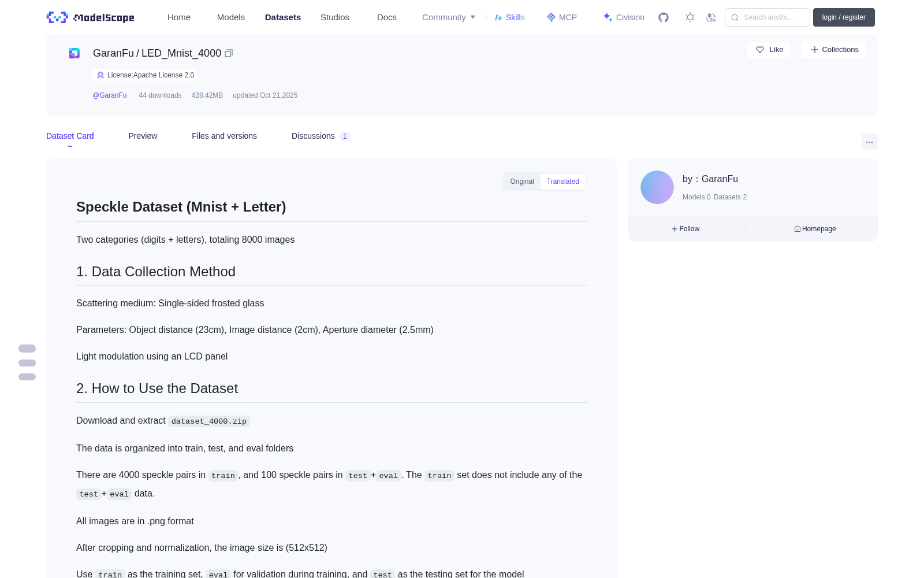
Task: Click the plus icon on Collections
Action: point(815,50)
